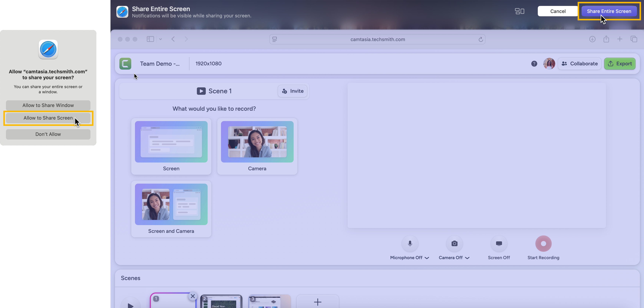The image size is (644, 308).
Task: Go back in Safari history
Action: [173, 39]
